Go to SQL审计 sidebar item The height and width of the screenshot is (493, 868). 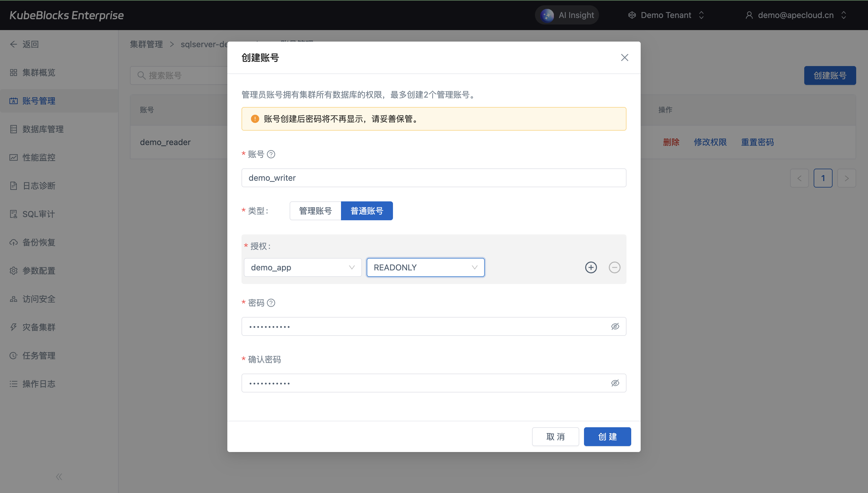coord(38,214)
